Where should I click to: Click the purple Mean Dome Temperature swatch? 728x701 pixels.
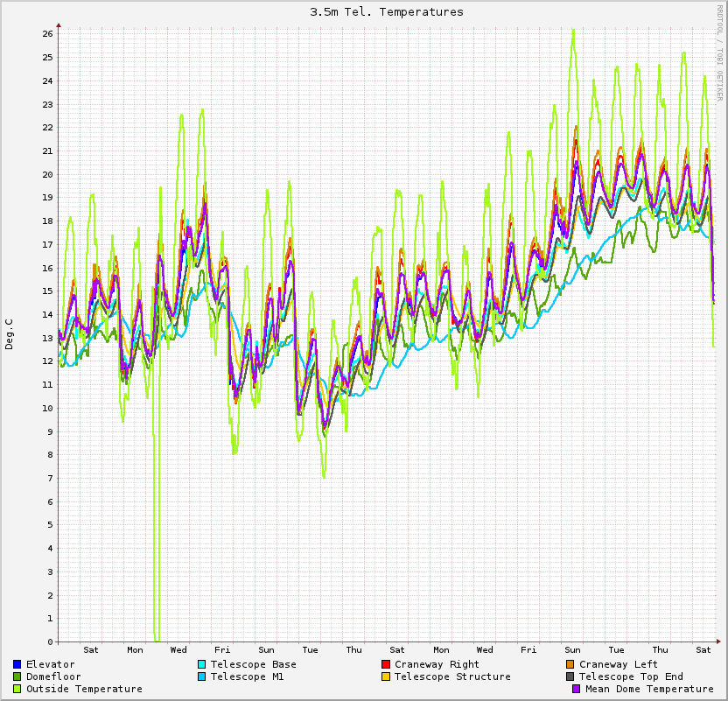[577, 690]
